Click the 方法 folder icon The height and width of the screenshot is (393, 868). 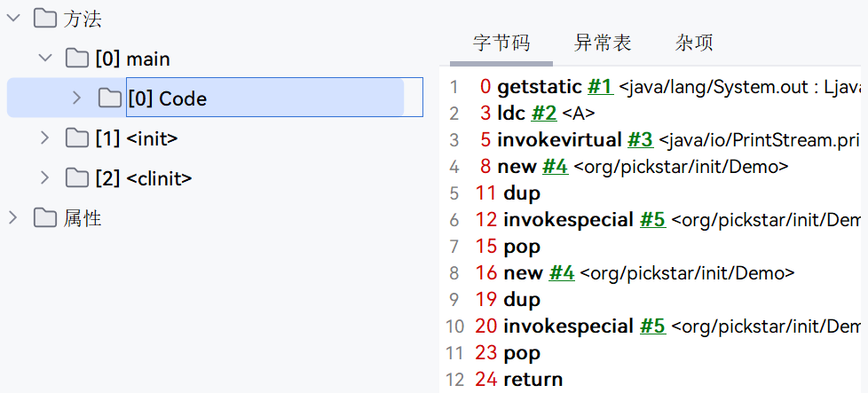pyautogui.click(x=45, y=19)
